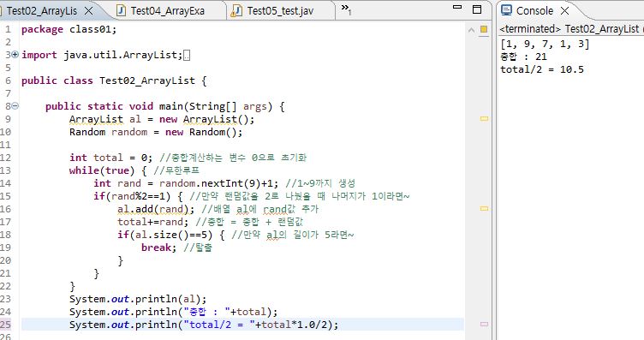Screen dimensions: 644x340
Task: Jump to line 16 warning marker in overview ruler
Action: 484,209
